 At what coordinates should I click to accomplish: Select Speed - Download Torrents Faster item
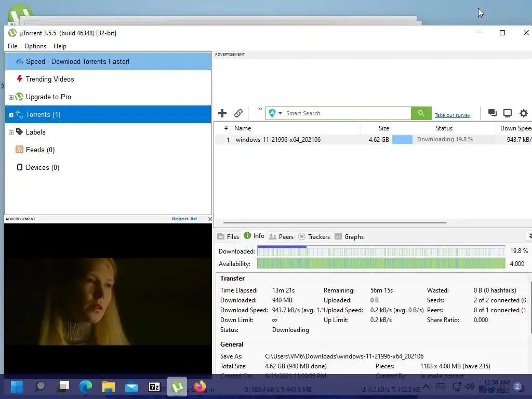click(x=108, y=61)
